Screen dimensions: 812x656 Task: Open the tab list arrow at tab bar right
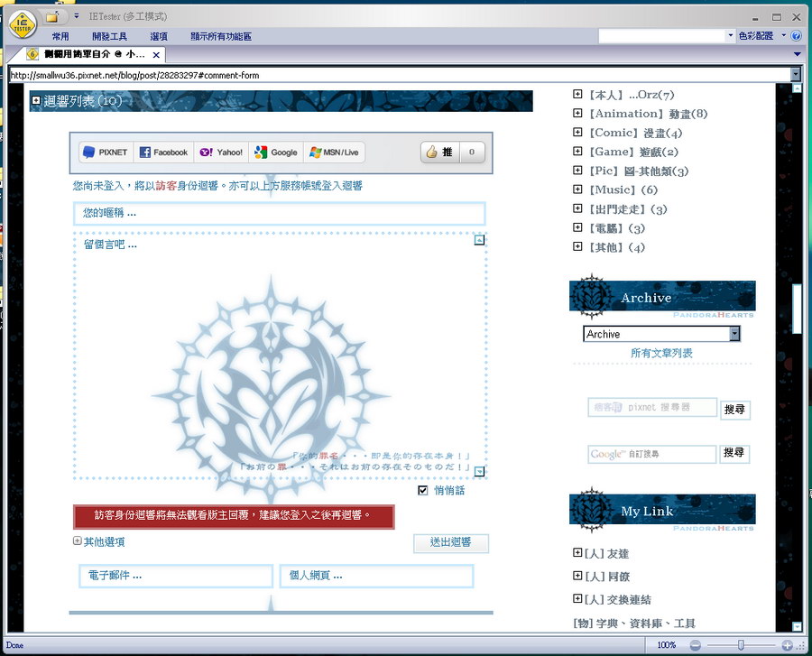[797, 54]
